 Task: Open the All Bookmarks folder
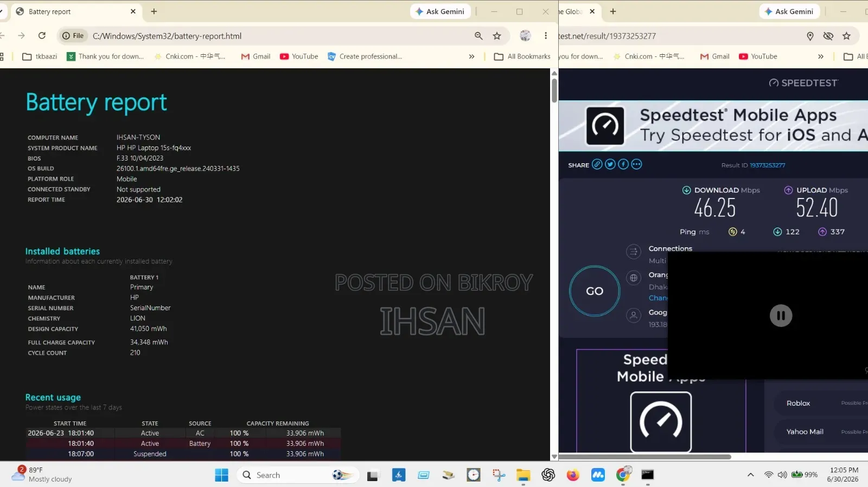[x=522, y=56]
